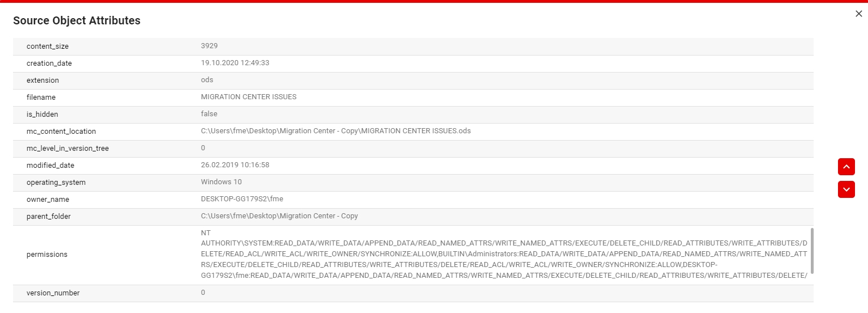Select the extension attribute label

42,81
